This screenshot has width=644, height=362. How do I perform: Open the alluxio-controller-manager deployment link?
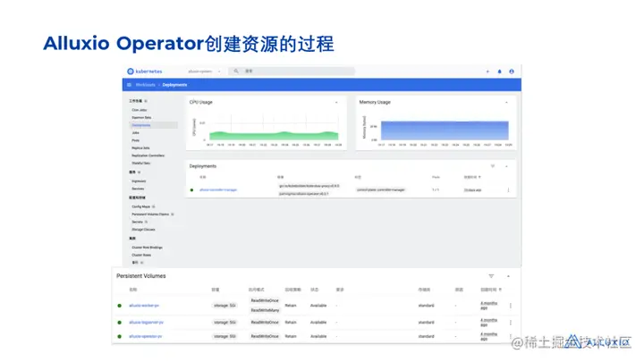(x=218, y=190)
